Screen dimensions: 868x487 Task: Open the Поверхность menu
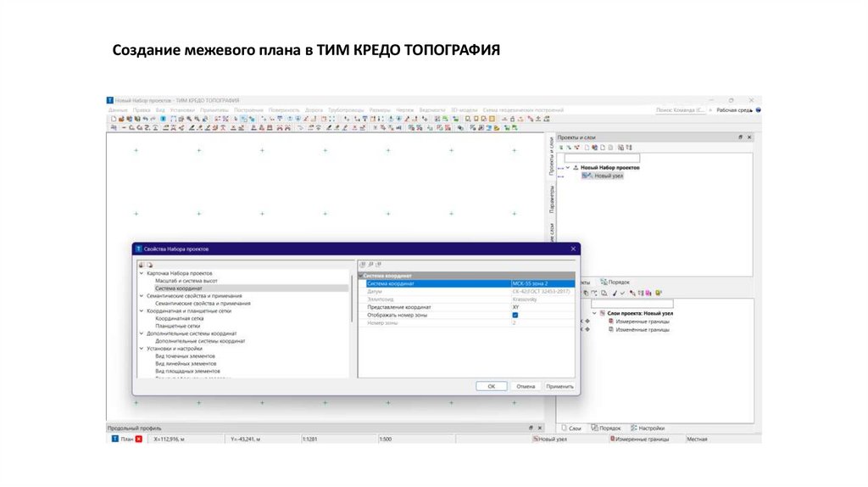[x=284, y=110]
